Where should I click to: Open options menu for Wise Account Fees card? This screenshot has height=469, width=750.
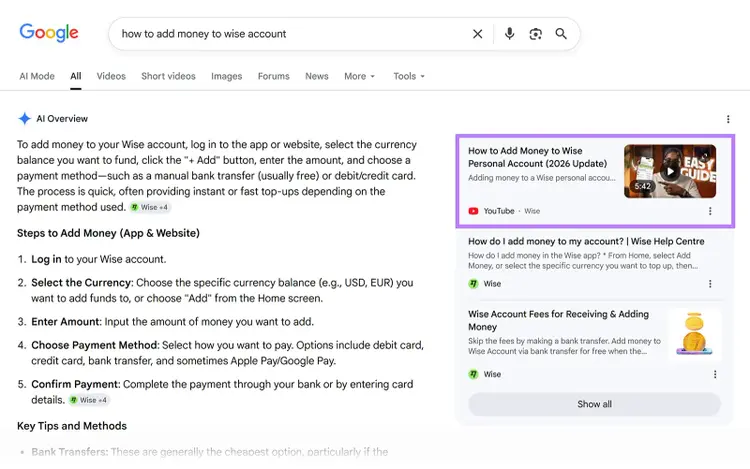(x=715, y=374)
